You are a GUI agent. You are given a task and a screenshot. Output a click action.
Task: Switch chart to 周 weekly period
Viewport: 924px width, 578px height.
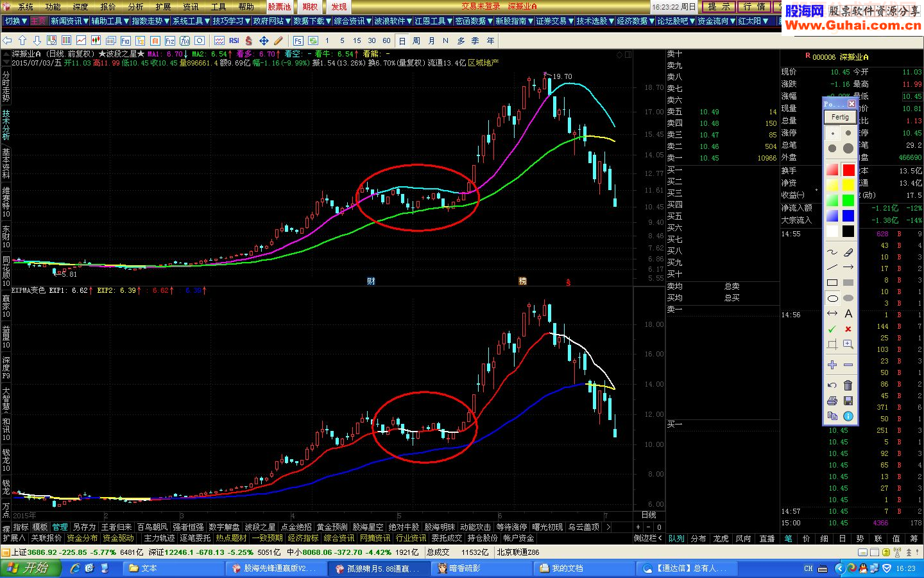416,40
